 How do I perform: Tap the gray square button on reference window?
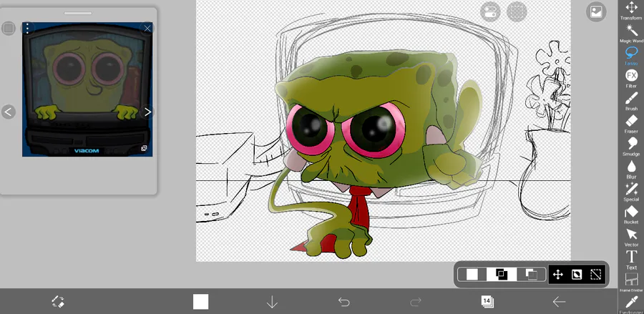point(8,29)
